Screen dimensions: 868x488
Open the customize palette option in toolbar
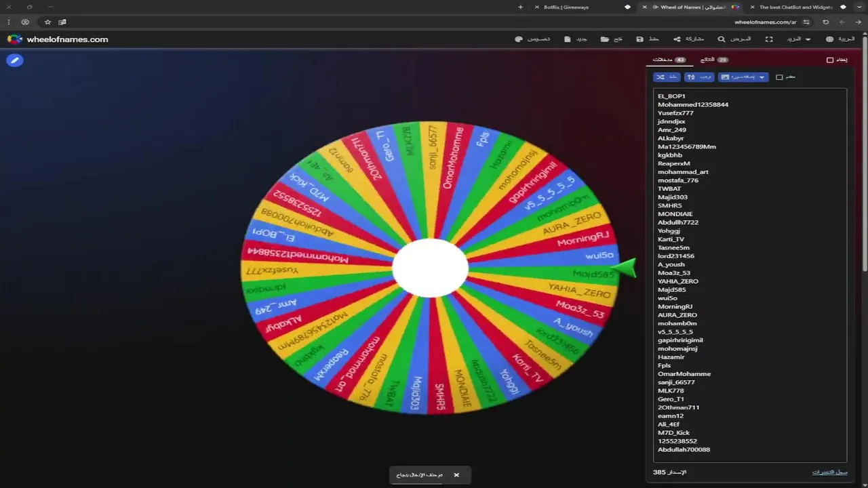532,39
